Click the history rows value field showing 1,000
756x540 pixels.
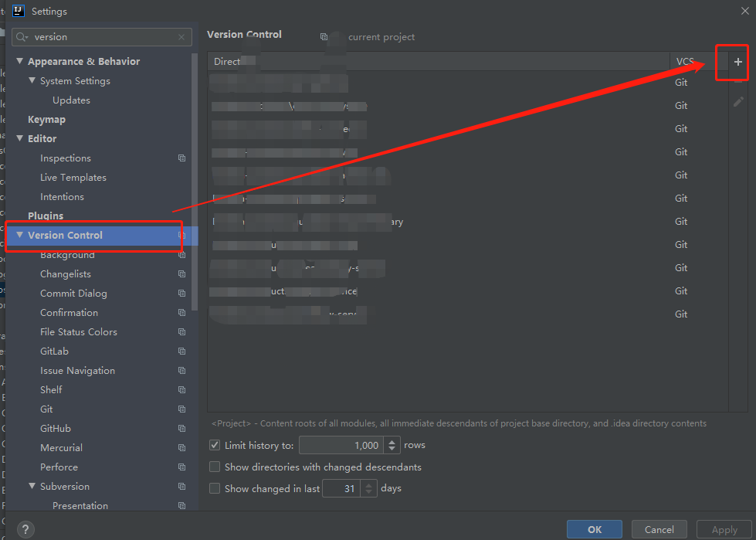pos(341,445)
